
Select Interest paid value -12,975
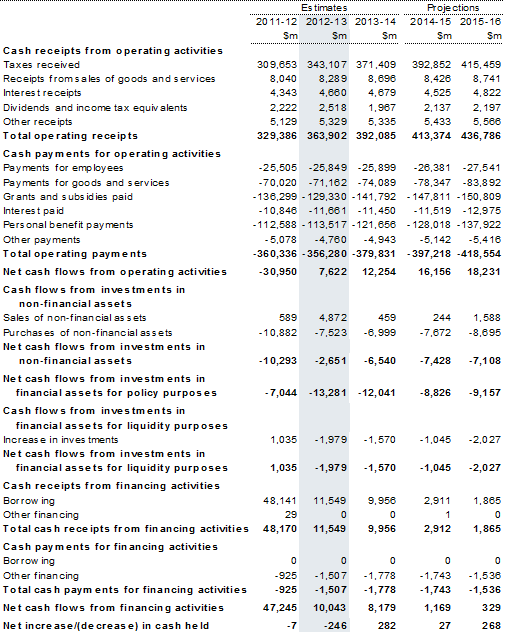click(x=482, y=211)
